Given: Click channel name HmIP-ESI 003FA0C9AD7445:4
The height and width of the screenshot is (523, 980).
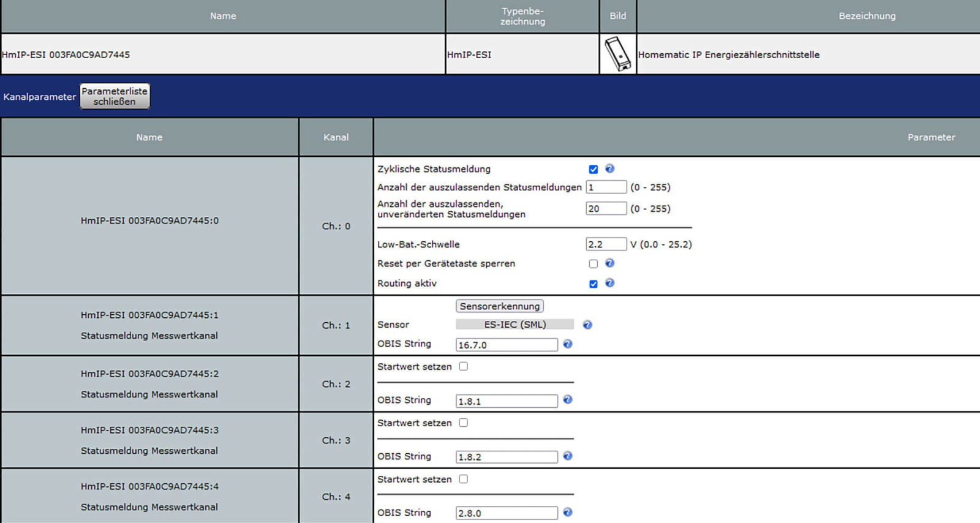Looking at the screenshot, I should [x=149, y=486].
